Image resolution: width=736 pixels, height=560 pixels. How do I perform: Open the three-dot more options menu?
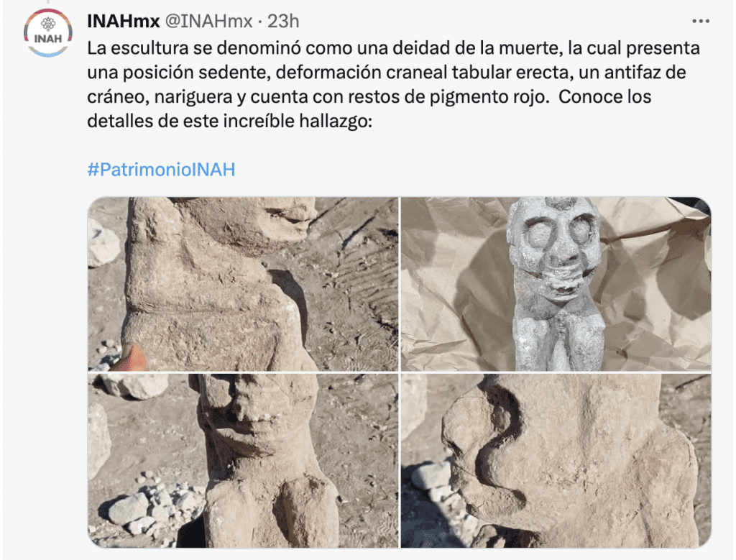tap(701, 21)
